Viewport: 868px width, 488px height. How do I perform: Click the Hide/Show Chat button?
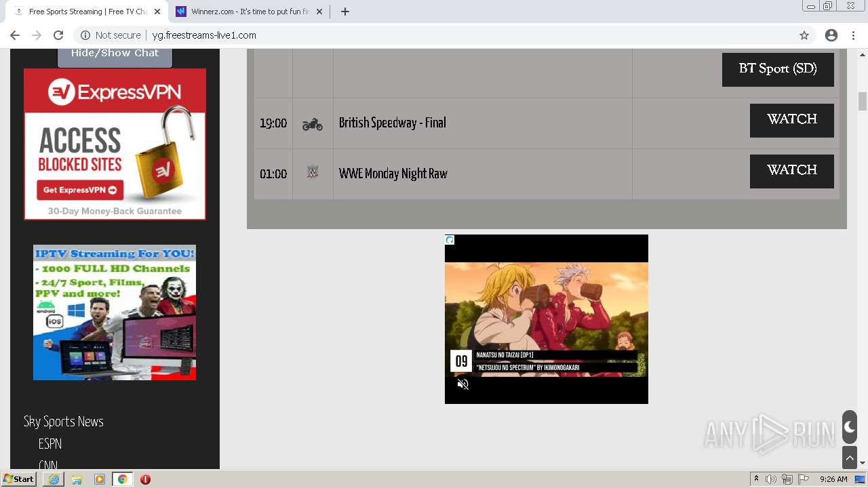coord(115,54)
